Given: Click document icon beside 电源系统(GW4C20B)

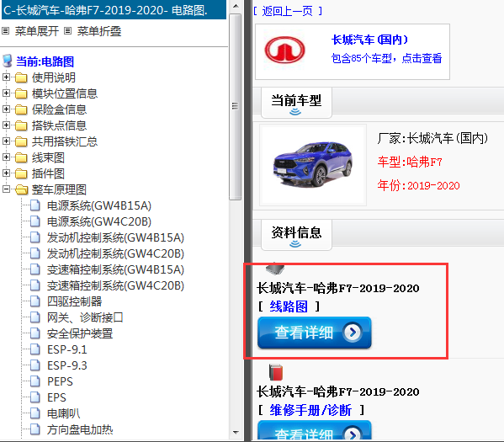Looking at the screenshot, I should (35, 221).
